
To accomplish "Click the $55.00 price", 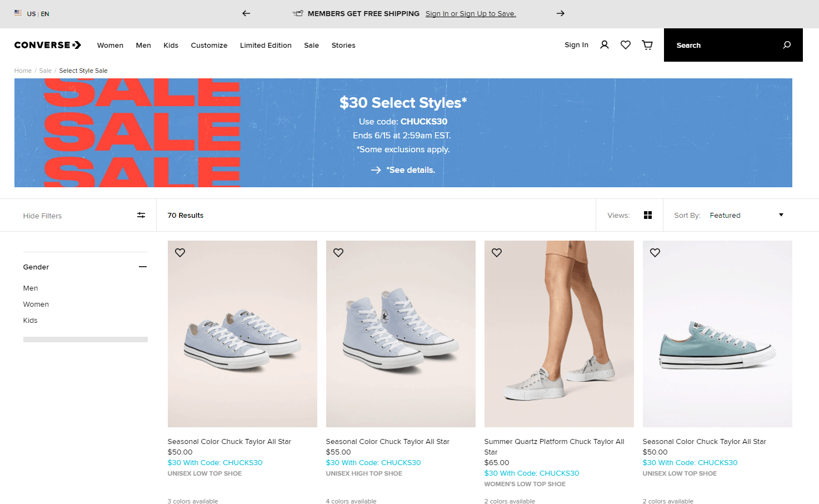I will pyautogui.click(x=338, y=452).
